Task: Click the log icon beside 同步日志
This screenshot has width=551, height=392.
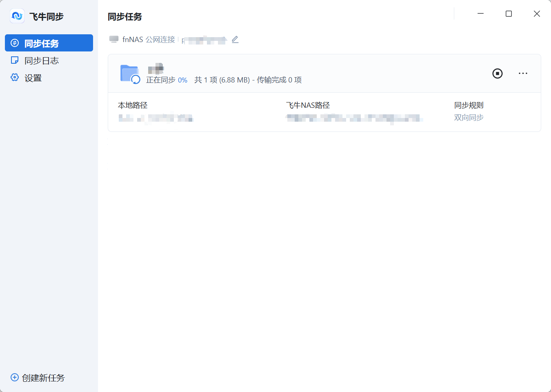Action: 15,60
